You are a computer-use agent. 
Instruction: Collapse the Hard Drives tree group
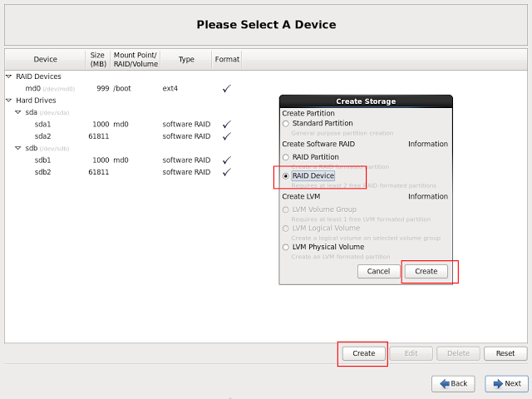pos(9,101)
